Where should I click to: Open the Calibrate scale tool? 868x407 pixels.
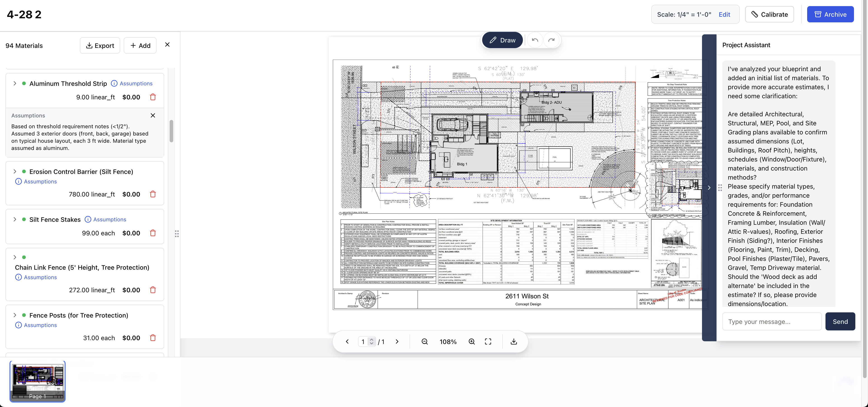(769, 14)
